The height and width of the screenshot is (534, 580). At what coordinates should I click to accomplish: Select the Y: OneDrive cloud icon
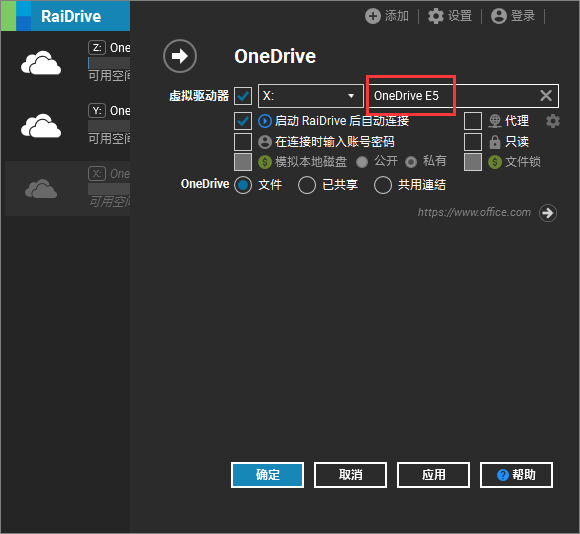[x=41, y=126]
